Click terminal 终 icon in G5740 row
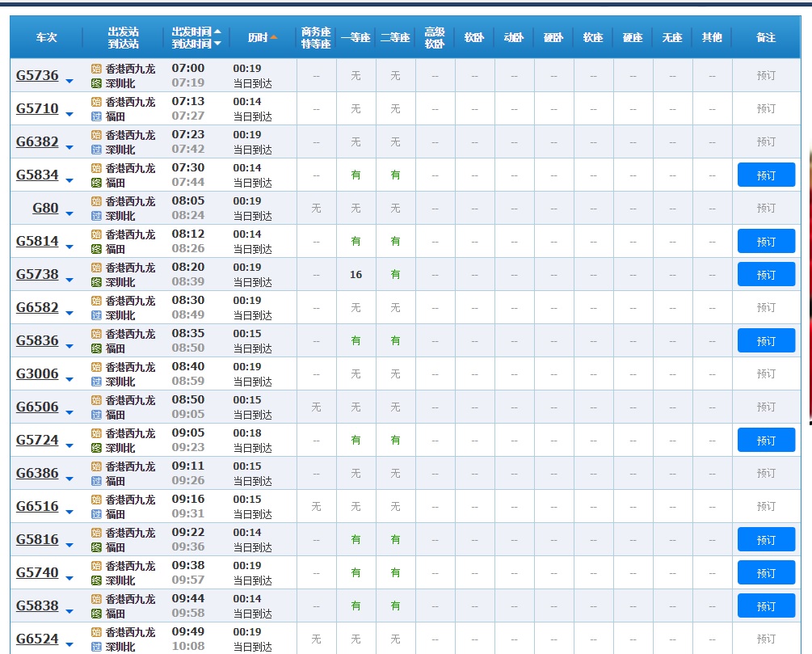 click(x=96, y=581)
